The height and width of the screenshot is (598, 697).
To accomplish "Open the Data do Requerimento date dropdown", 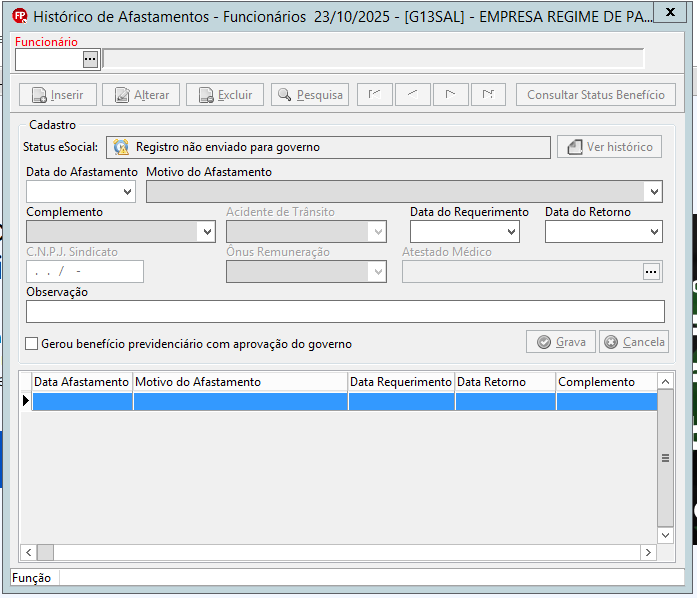I will tap(511, 232).
